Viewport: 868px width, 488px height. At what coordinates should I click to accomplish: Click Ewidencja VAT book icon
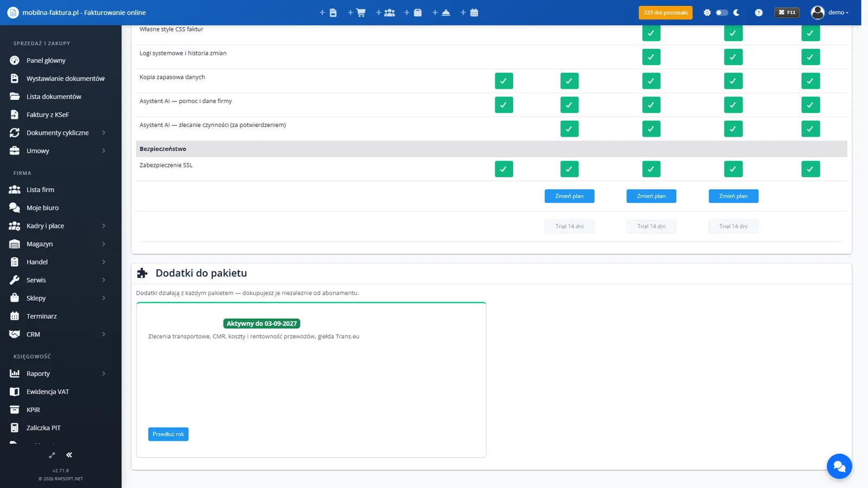click(x=15, y=391)
